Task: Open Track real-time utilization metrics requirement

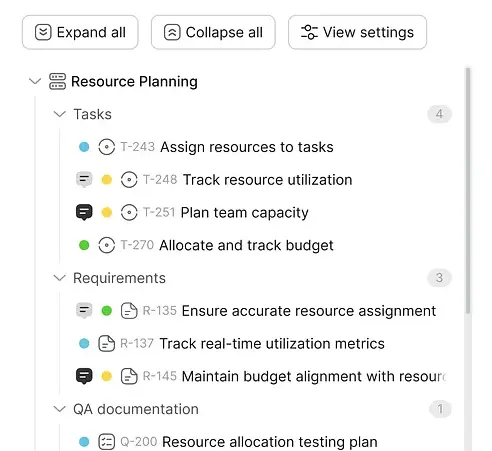Action: pos(272,344)
